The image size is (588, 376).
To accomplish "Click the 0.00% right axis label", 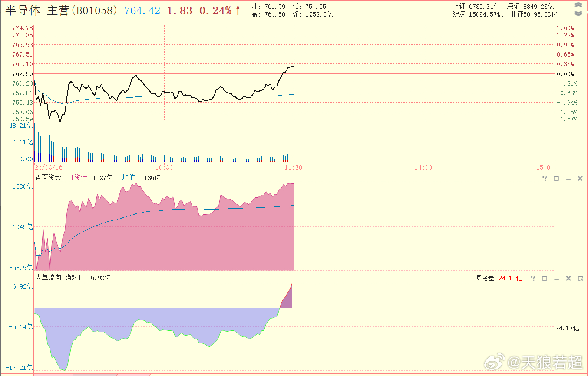I will [565, 74].
